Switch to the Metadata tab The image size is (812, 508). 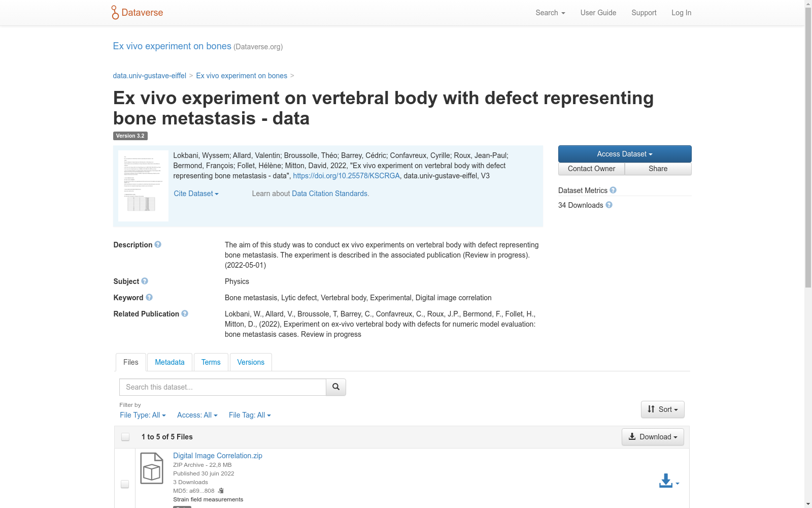tap(170, 362)
